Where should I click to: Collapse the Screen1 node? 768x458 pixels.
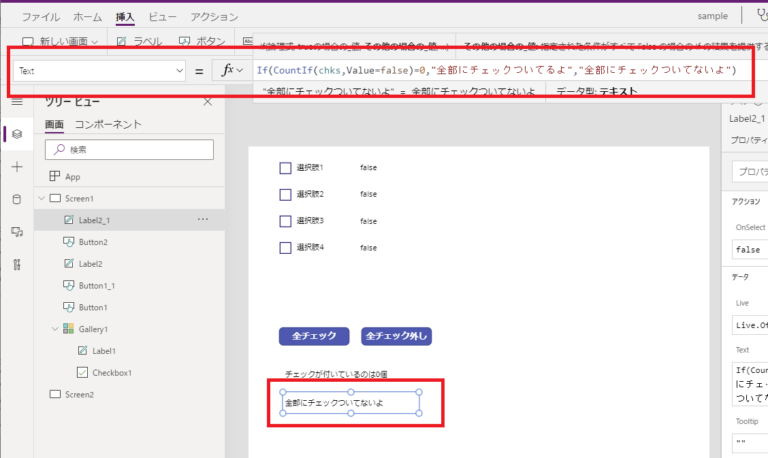(42, 198)
